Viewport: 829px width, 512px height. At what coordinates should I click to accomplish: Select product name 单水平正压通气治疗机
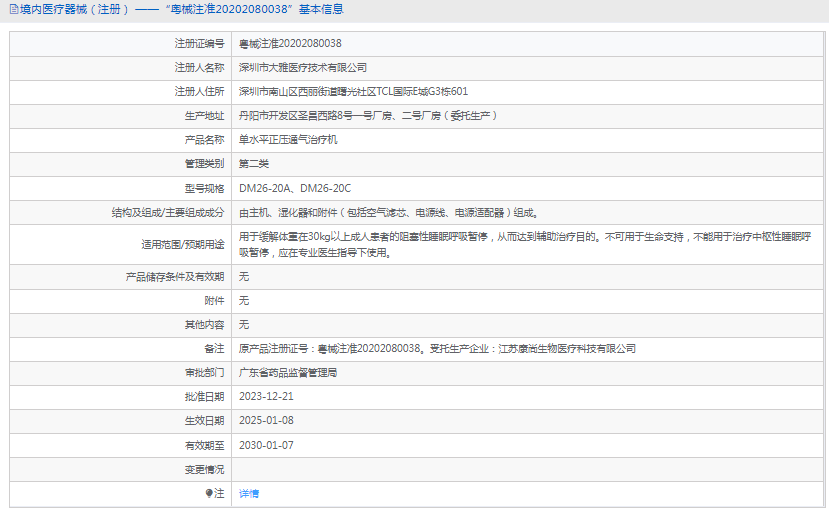(288, 140)
